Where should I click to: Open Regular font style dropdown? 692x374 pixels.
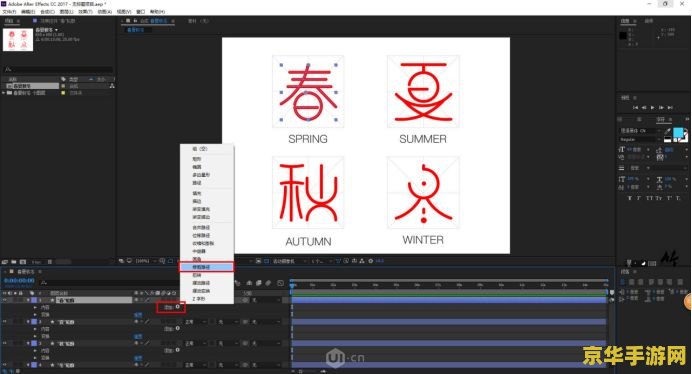pyautogui.click(x=640, y=140)
